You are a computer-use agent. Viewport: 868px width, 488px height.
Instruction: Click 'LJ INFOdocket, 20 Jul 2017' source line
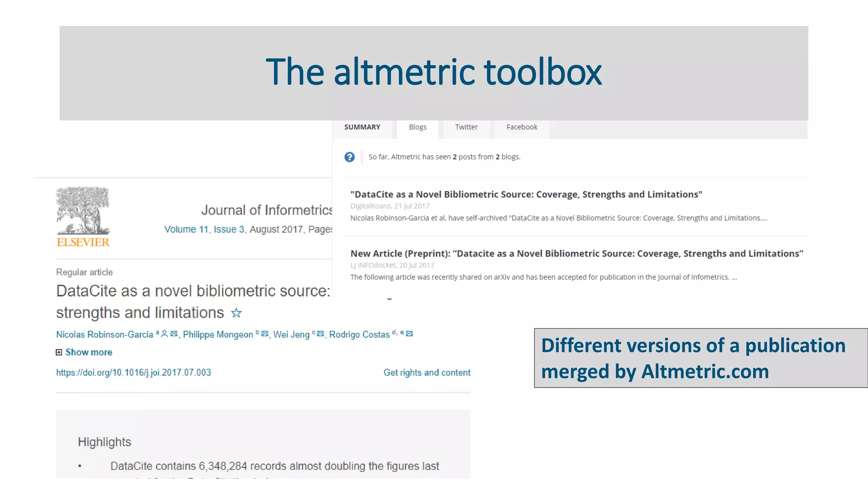point(392,265)
